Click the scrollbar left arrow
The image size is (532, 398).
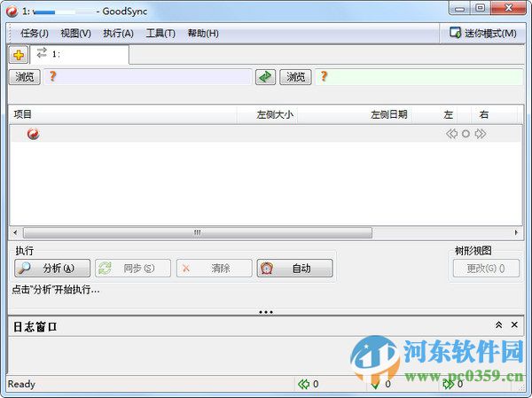coord(15,233)
